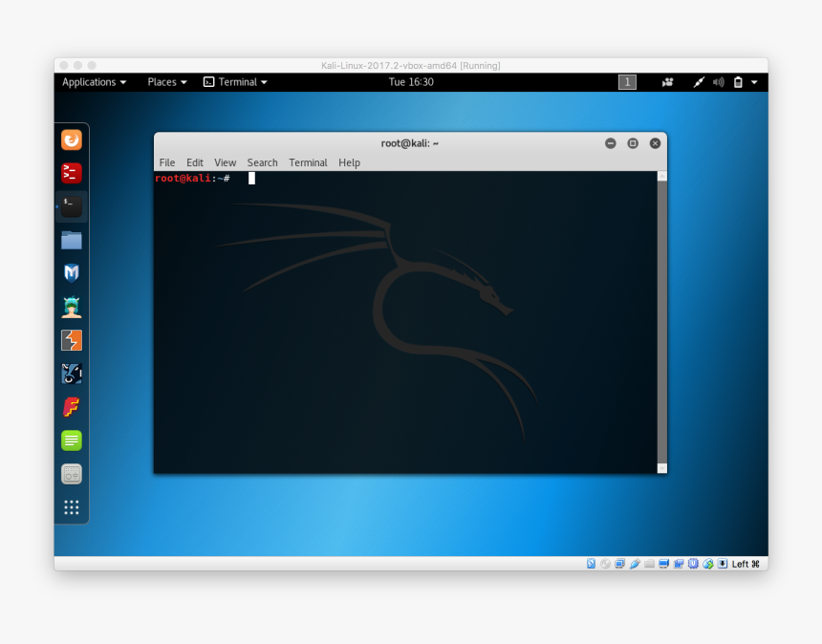Expand the Applications menu
822x644 pixels.
[x=94, y=82]
